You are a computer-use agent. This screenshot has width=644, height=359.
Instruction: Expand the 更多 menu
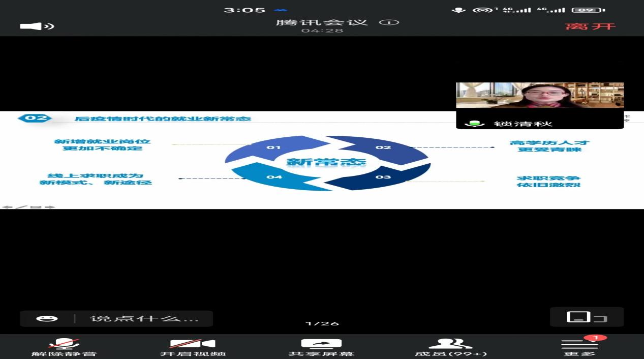coord(579,347)
